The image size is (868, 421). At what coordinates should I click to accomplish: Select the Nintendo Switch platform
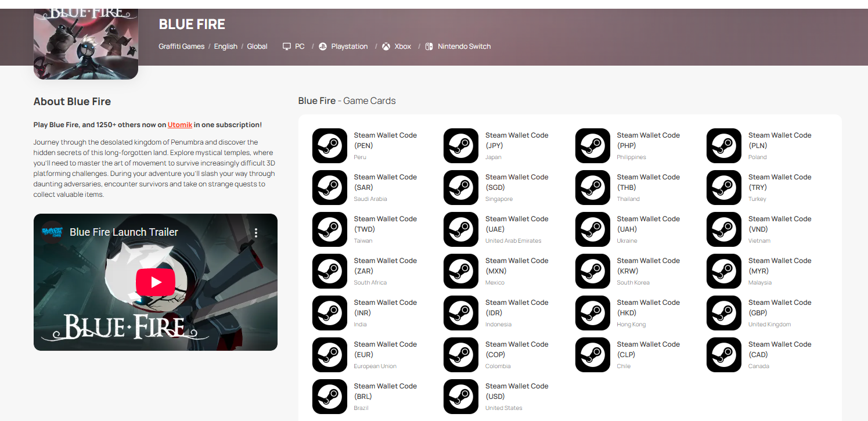[463, 46]
